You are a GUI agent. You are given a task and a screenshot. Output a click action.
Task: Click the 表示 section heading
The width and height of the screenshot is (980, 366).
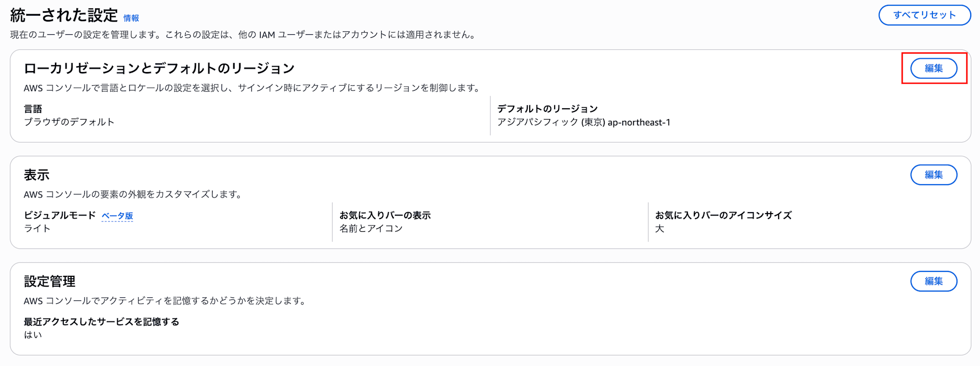tap(37, 175)
